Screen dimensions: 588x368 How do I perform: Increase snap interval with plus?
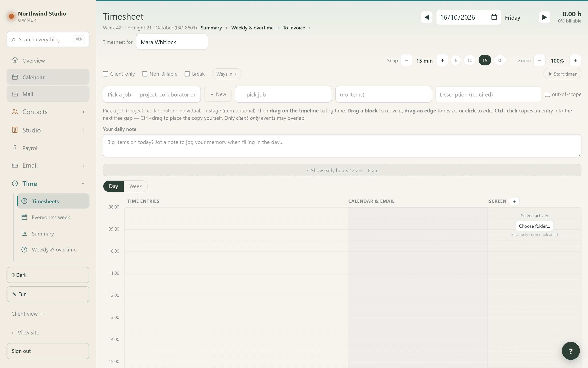[x=442, y=60]
